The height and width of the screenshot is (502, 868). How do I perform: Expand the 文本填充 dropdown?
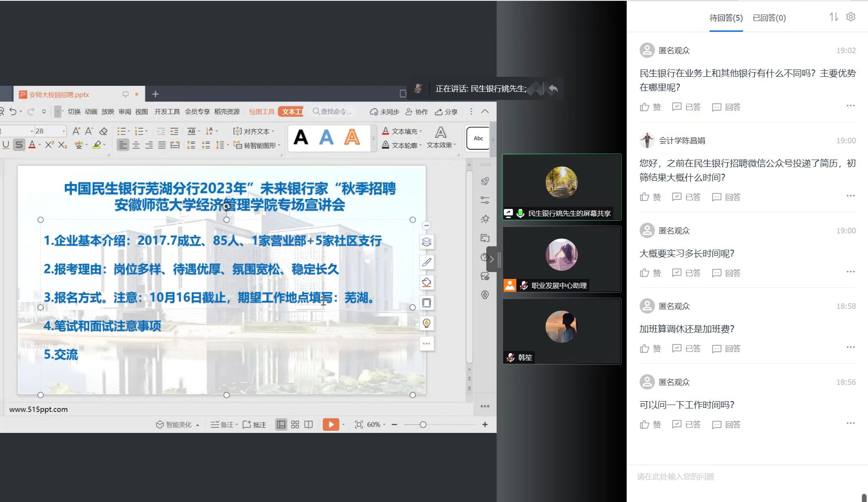(x=421, y=131)
